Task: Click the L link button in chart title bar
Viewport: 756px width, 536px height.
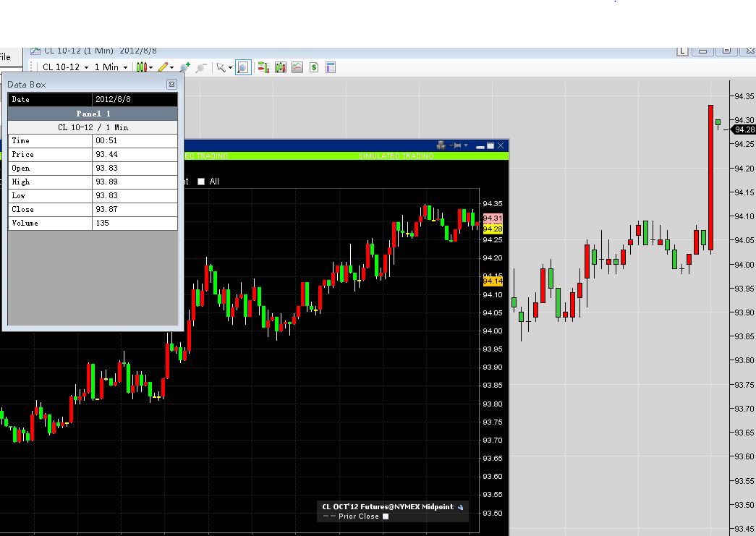Action: click(682, 51)
